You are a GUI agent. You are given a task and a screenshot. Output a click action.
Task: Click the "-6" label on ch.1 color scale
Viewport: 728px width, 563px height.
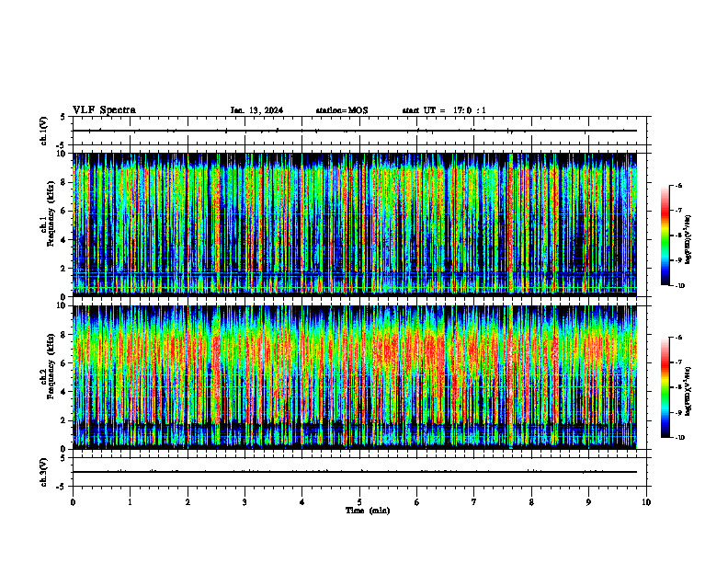pyautogui.click(x=678, y=186)
